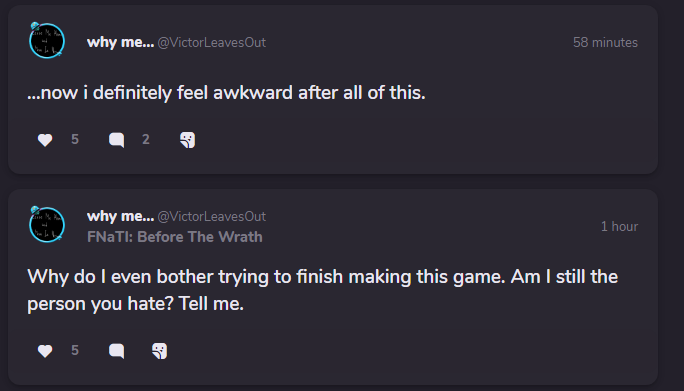Click the "1 hour" timestamp
The width and height of the screenshot is (684, 391).
619,226
